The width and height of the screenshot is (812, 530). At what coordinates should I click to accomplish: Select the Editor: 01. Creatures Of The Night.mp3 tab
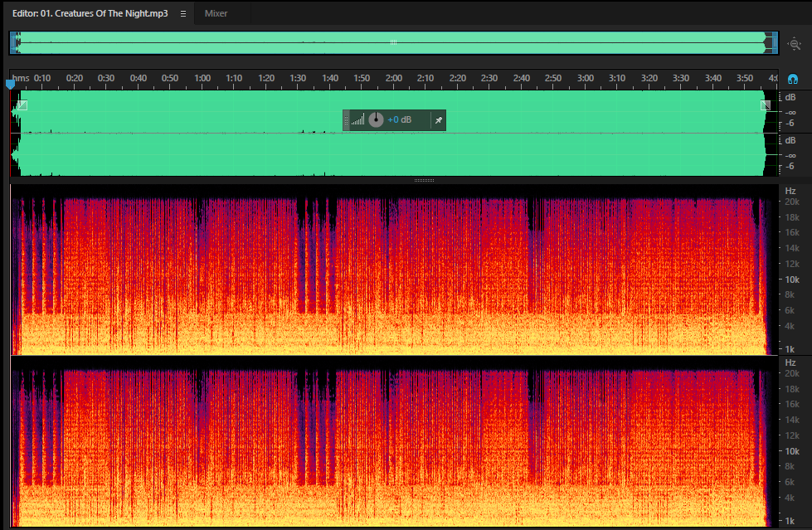point(90,13)
